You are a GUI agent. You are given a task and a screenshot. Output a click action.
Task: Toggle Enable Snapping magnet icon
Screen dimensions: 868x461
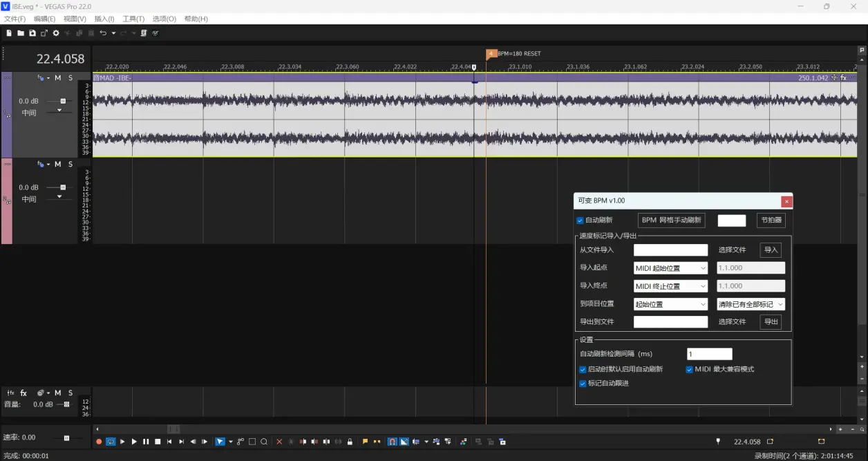[x=392, y=442]
